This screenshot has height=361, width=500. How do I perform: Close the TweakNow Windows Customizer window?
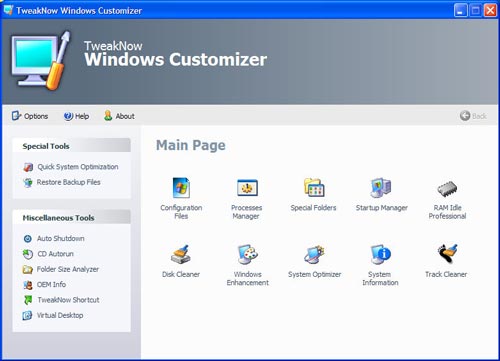490,10
